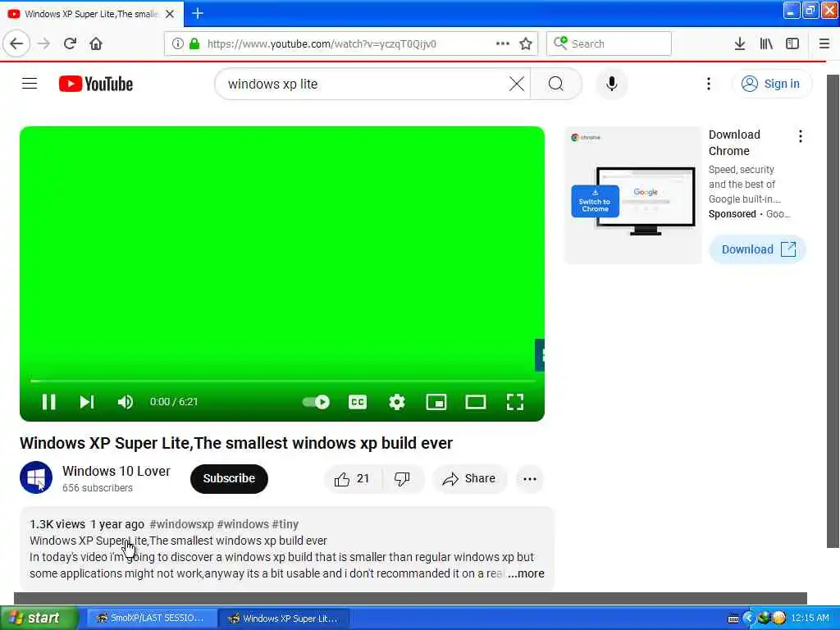
Task: Go to YouTube home via logo
Action: 95,84
